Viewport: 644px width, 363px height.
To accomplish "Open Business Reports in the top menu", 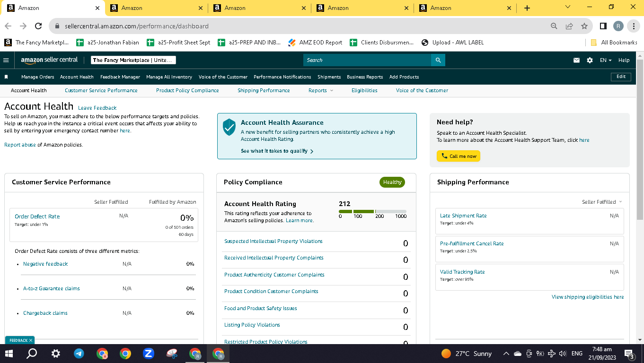I will pyautogui.click(x=365, y=77).
